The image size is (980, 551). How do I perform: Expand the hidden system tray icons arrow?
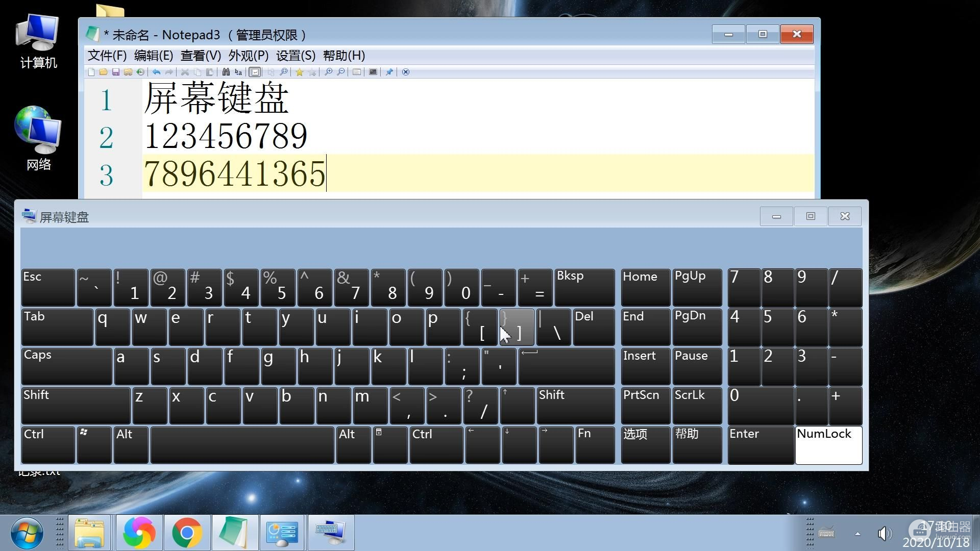(857, 534)
